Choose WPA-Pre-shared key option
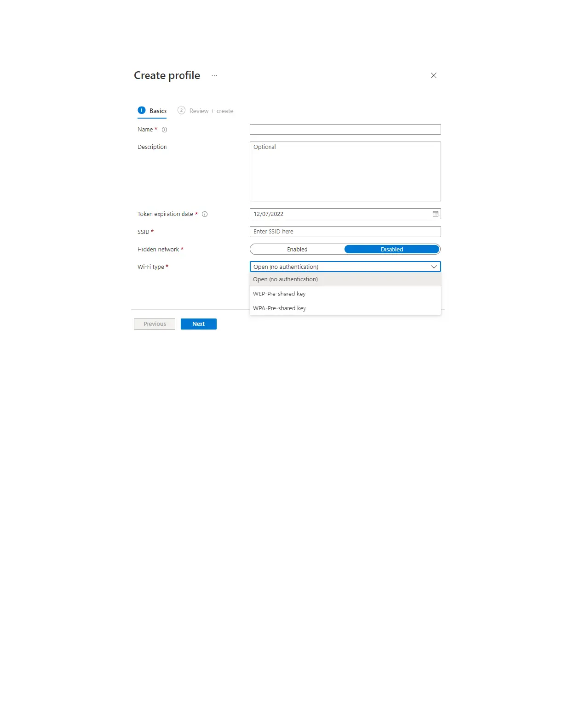The image size is (563, 728). (x=345, y=308)
